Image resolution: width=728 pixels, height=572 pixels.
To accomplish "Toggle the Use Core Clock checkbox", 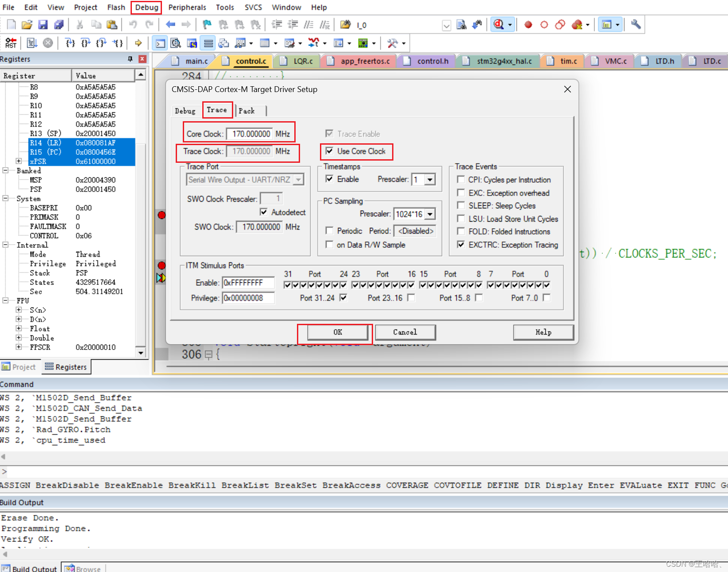I will pos(329,151).
